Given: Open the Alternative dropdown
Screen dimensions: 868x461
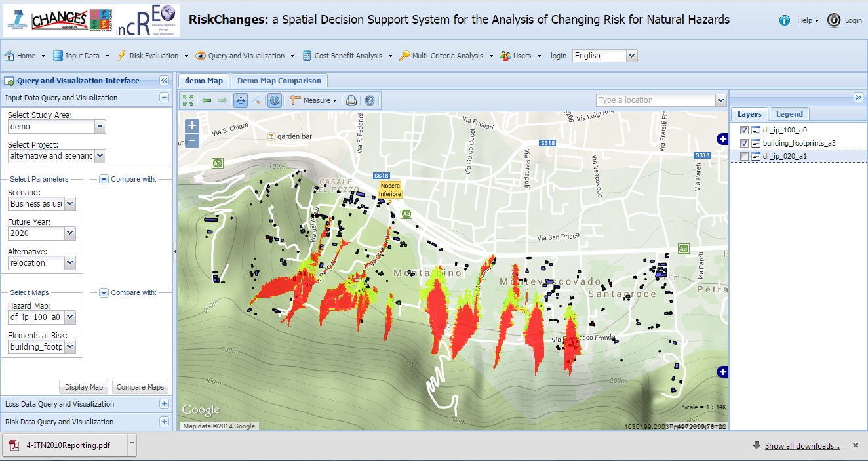Looking at the screenshot, I should (x=70, y=263).
